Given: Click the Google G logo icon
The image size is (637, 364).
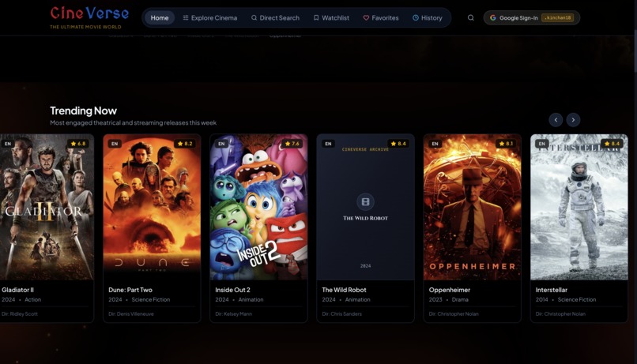Looking at the screenshot, I should [x=493, y=18].
